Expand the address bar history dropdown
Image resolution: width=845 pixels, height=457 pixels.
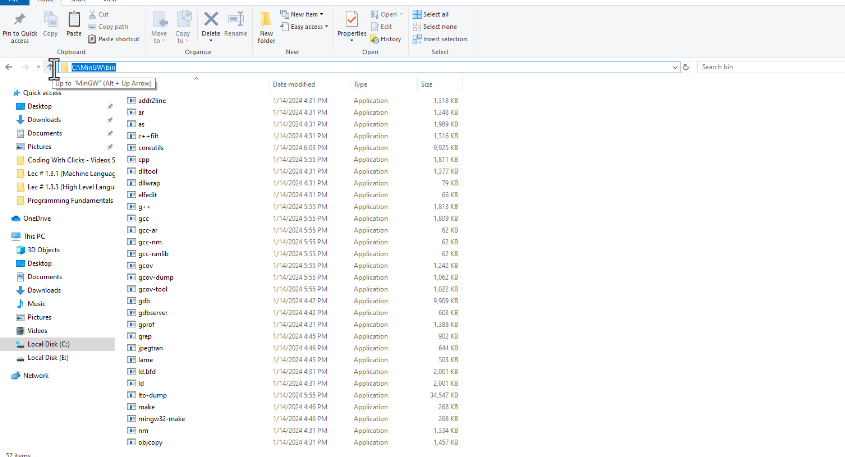click(x=675, y=67)
